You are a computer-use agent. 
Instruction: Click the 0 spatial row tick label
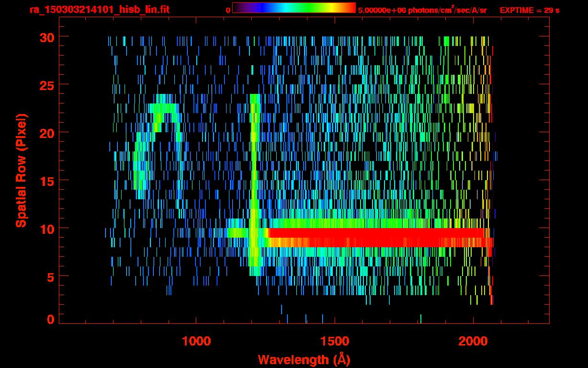pyautogui.click(x=50, y=319)
